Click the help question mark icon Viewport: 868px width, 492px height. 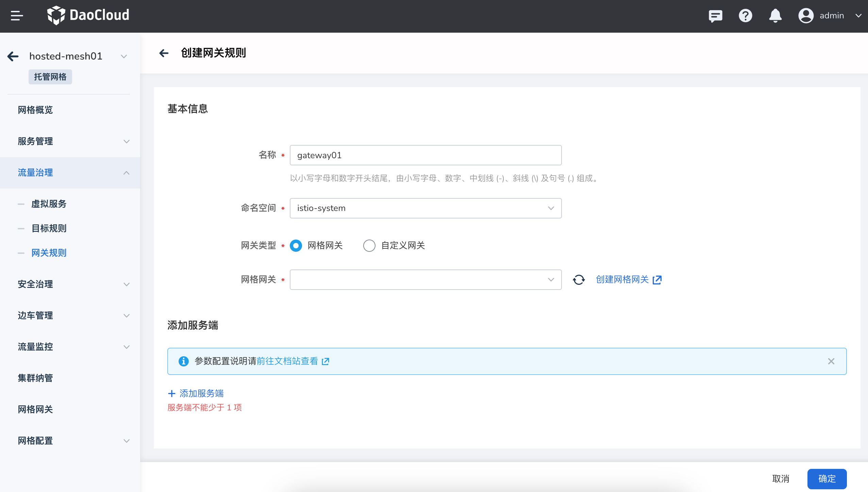[x=745, y=16]
